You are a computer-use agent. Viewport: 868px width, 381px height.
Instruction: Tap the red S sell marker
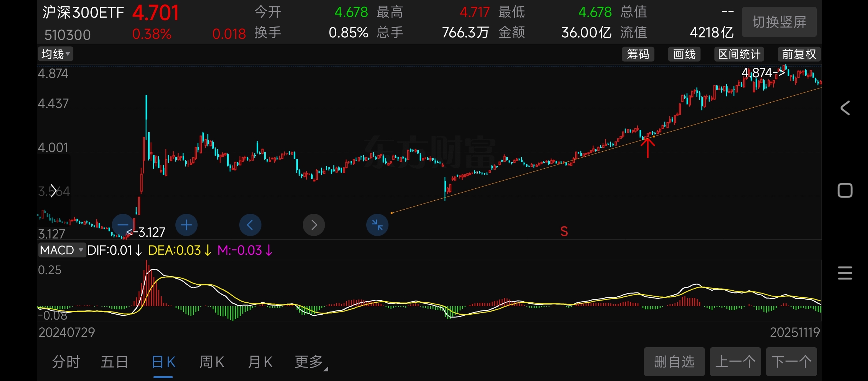tap(564, 231)
